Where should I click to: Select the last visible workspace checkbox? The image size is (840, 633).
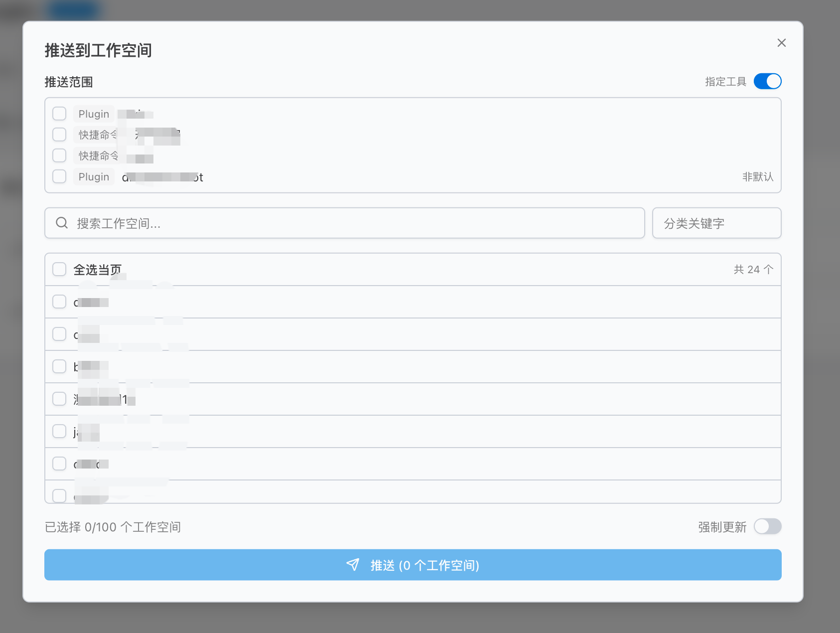(59, 495)
